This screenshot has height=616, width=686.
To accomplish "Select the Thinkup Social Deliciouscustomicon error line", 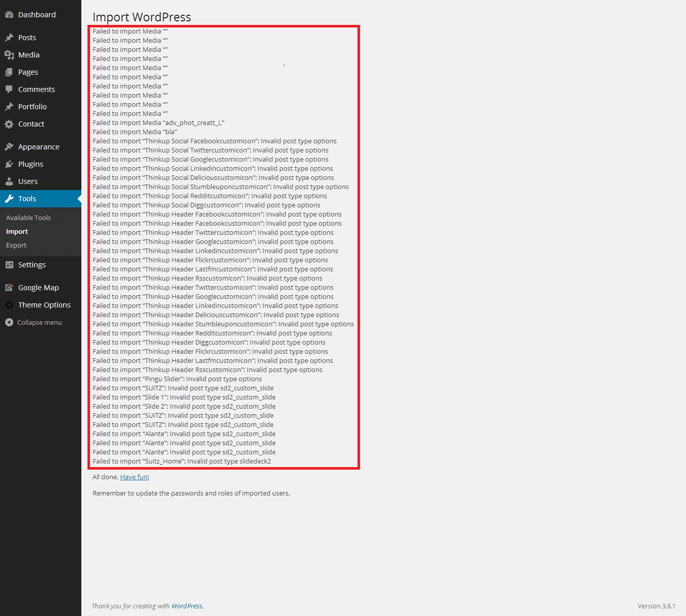I will (214, 177).
